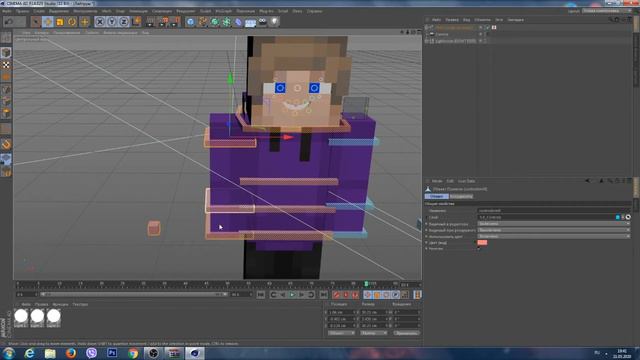Click the Undo arrow in top toolbar

coord(10,22)
